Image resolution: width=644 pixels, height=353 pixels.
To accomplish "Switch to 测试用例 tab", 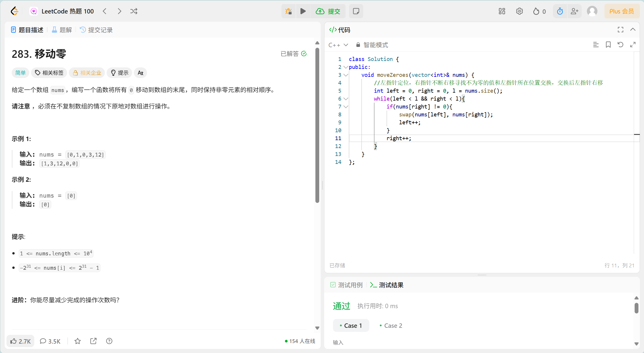I will click(346, 285).
